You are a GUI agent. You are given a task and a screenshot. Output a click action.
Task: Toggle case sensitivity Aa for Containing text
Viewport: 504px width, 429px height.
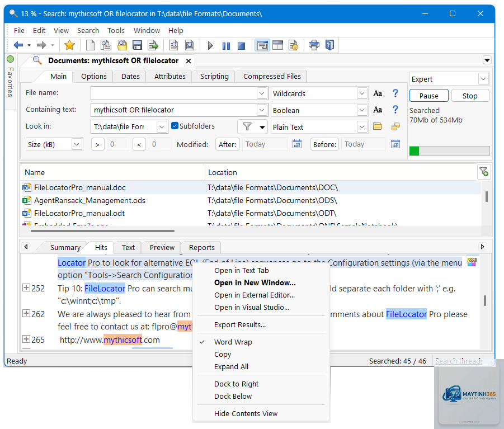tap(378, 110)
